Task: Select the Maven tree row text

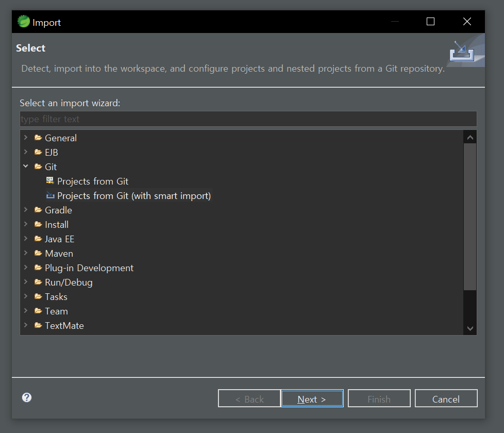Action: click(x=59, y=254)
